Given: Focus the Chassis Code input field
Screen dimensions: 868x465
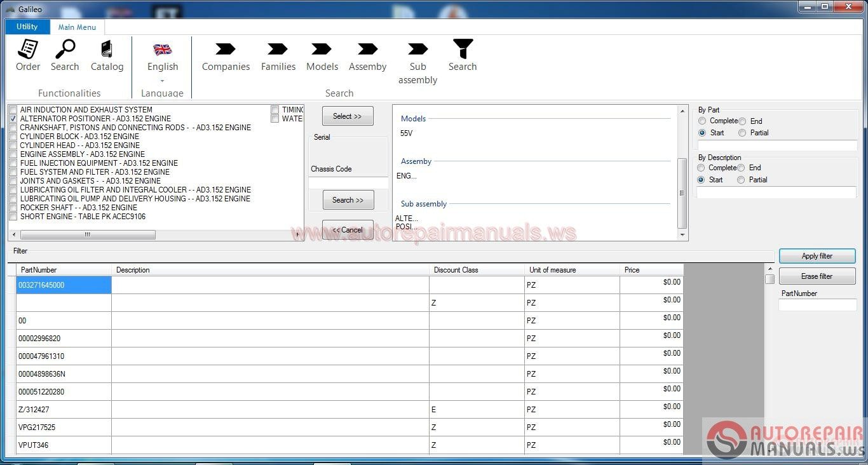Looking at the screenshot, I should click(348, 183).
